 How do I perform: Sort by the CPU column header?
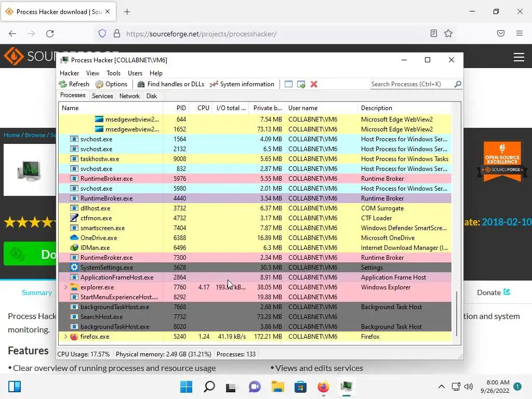click(201, 108)
